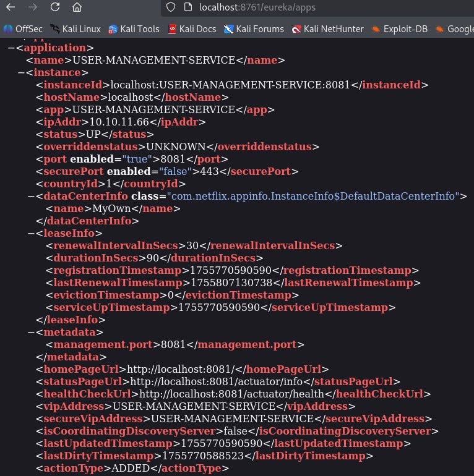Open the OffSec bookmark
This screenshot has width=474, height=476.
coord(23,28)
